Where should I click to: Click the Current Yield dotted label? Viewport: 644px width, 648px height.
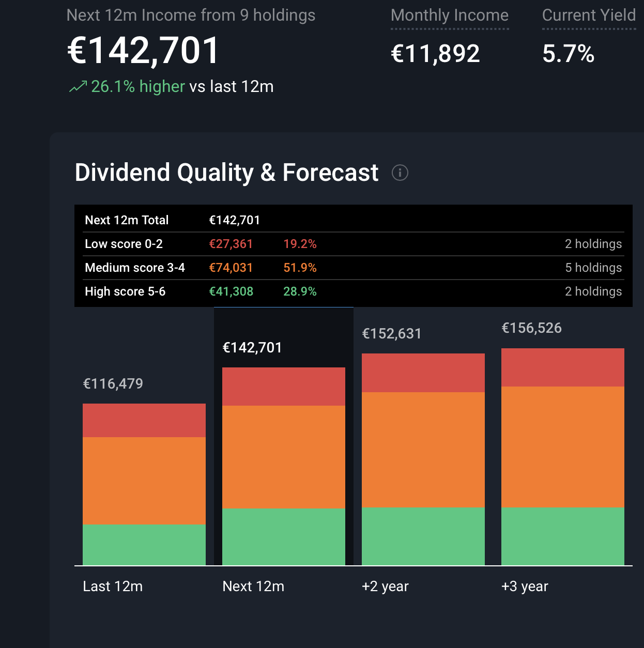pyautogui.click(x=588, y=16)
